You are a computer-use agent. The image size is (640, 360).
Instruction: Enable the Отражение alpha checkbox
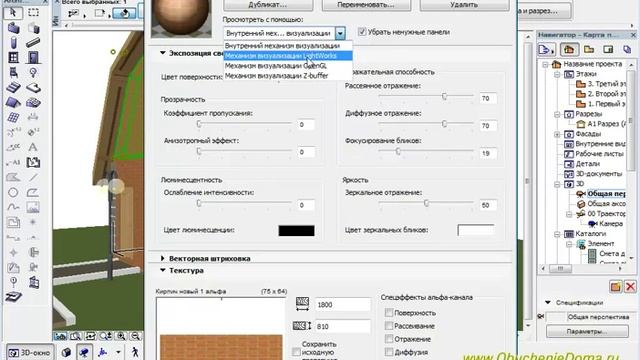click(389, 339)
